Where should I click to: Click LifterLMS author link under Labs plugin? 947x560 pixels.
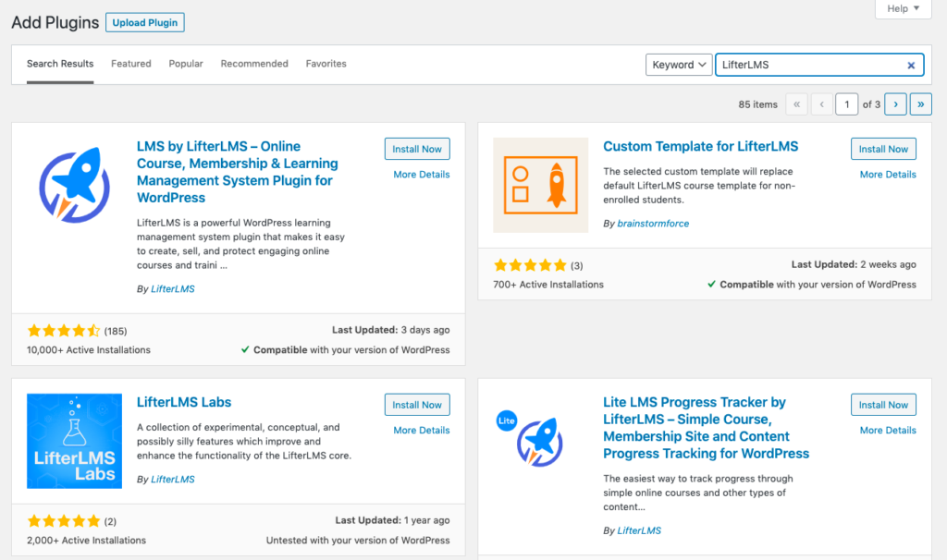coord(173,479)
